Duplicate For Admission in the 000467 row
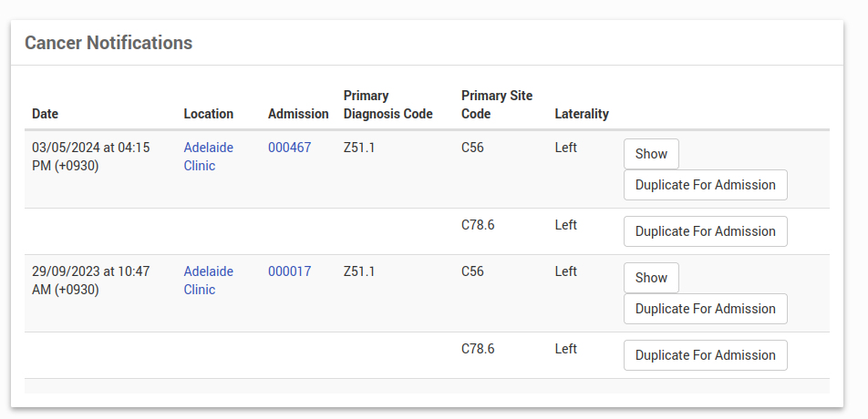 [705, 185]
